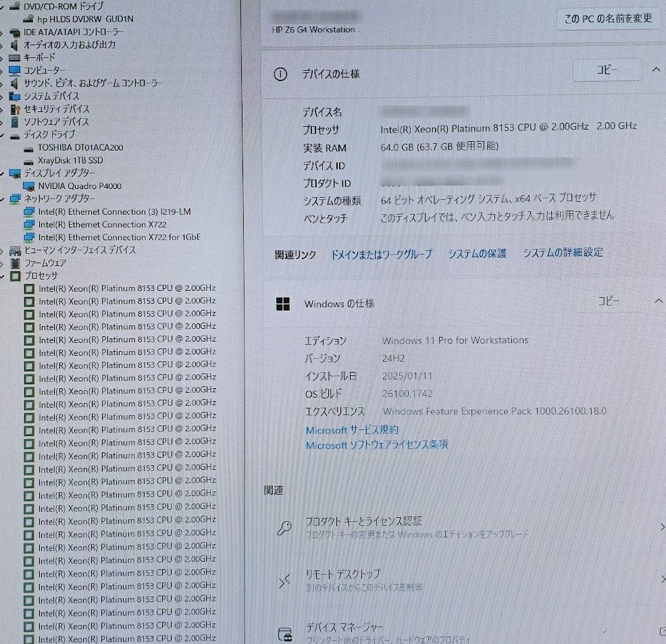Image resolution: width=666 pixels, height=644 pixels.
Task: Click the remote desktop arrows icon
Action: tap(284, 581)
